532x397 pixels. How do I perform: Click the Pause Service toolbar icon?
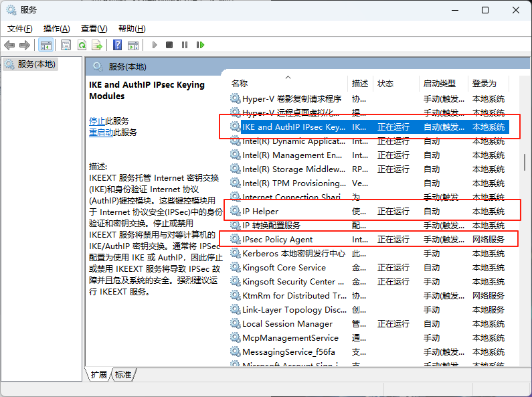point(184,45)
